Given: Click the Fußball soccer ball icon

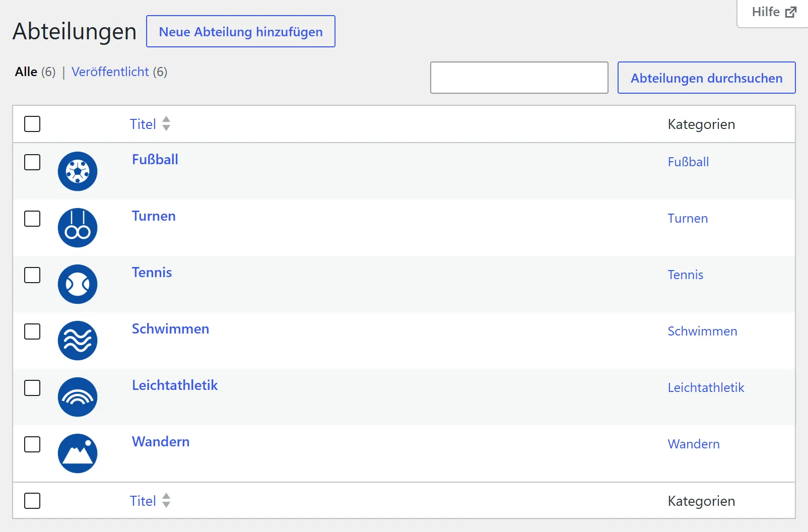Looking at the screenshot, I should coord(78,171).
